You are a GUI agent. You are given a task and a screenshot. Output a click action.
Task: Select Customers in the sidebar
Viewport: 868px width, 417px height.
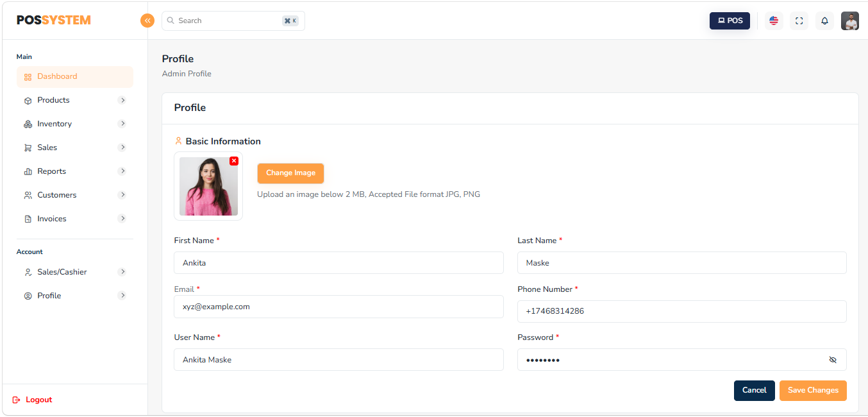pyautogui.click(x=56, y=195)
